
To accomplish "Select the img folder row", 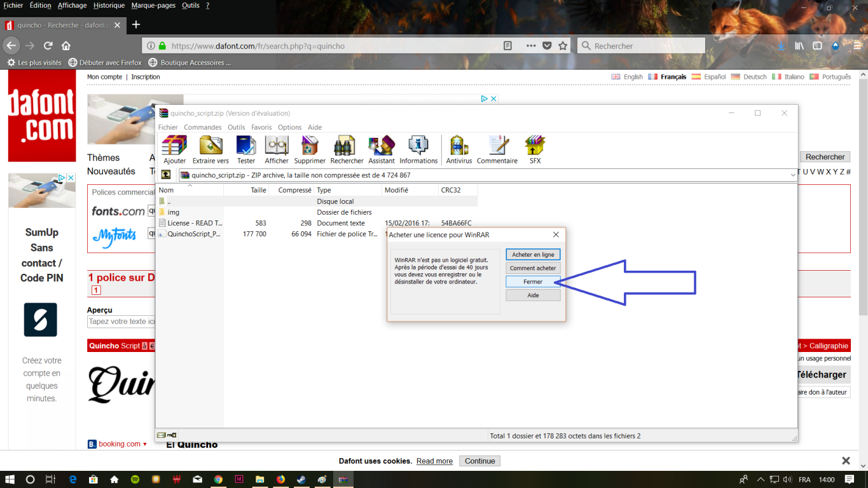I will [x=318, y=212].
